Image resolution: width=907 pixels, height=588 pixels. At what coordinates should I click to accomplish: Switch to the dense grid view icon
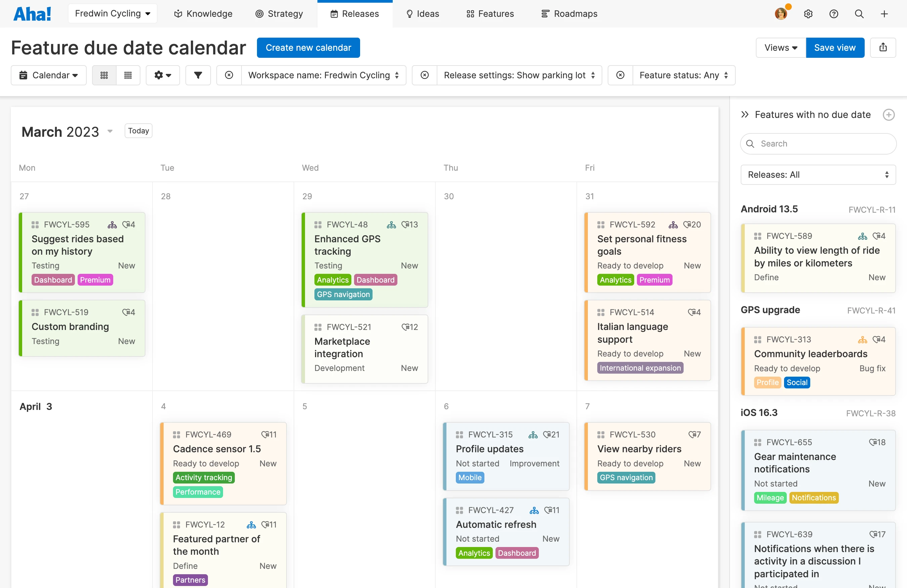click(x=128, y=75)
